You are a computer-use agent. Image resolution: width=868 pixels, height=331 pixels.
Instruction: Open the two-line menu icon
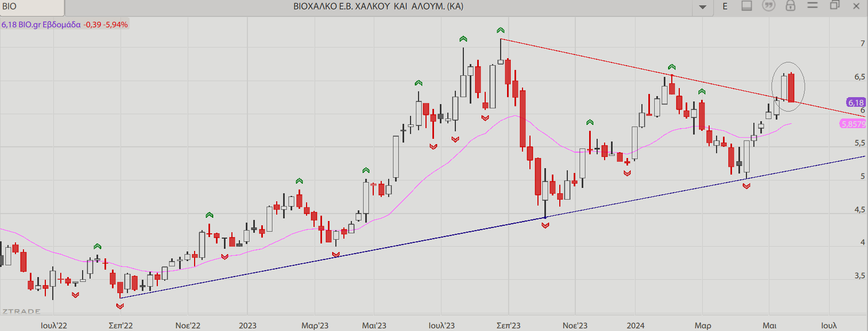(x=813, y=5)
